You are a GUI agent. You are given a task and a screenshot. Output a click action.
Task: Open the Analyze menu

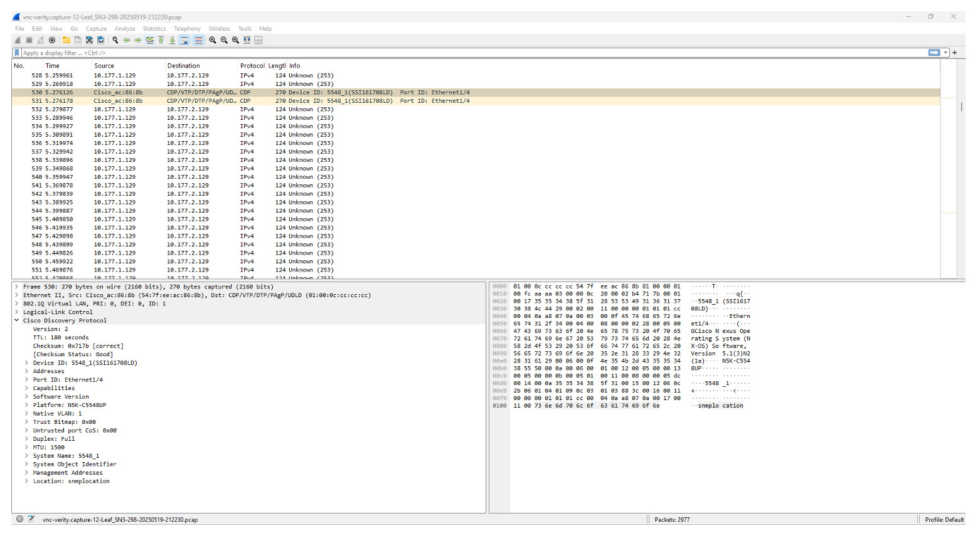click(125, 29)
